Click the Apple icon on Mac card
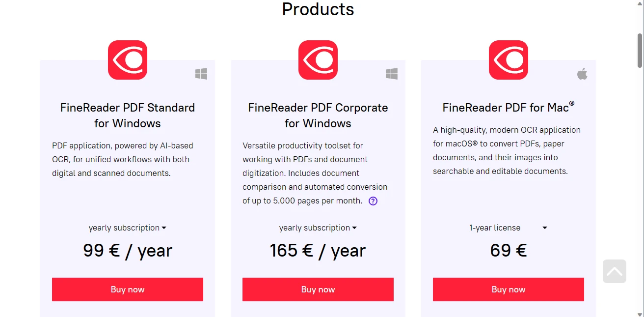The width and height of the screenshot is (644, 317). tap(582, 74)
